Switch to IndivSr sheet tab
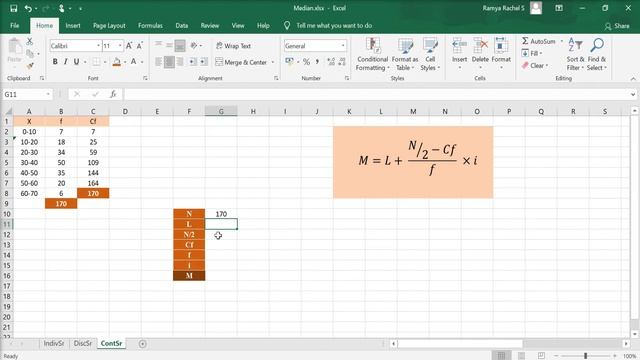640x360 pixels. point(54,344)
